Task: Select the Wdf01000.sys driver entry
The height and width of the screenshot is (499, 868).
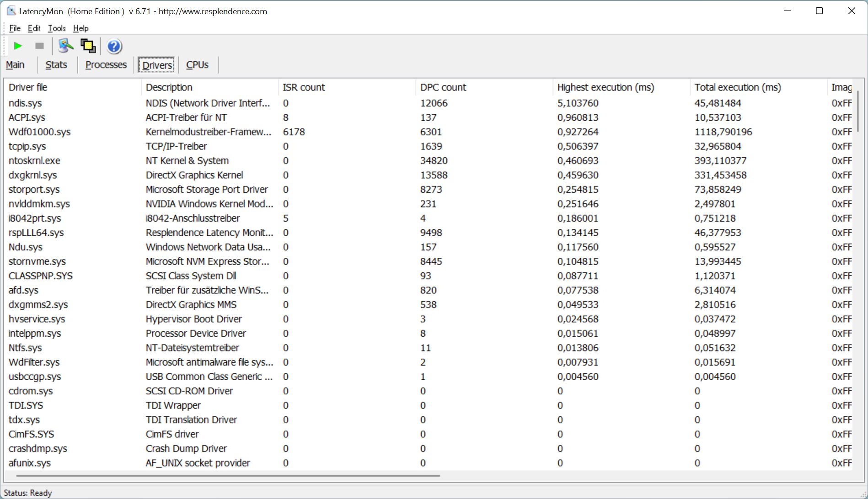Action: [x=429, y=132]
